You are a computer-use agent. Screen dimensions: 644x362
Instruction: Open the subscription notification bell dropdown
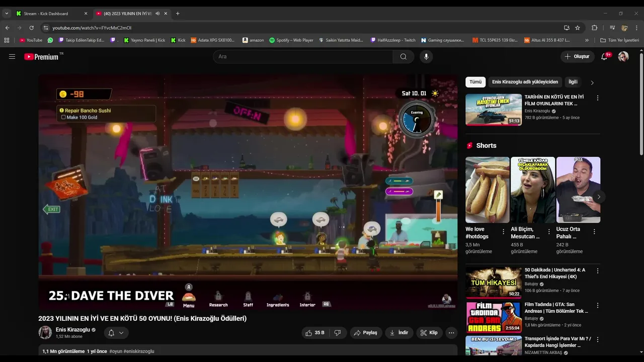[116, 333]
